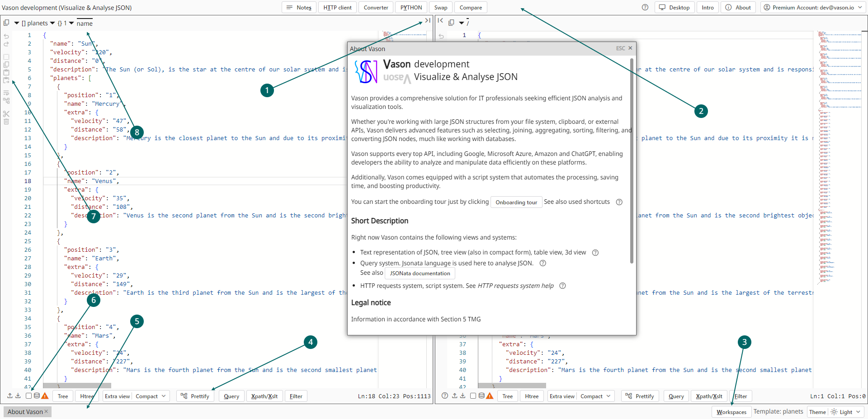The image size is (868, 419).
Task: Click the database icon in left status bar
Action: (x=37, y=395)
